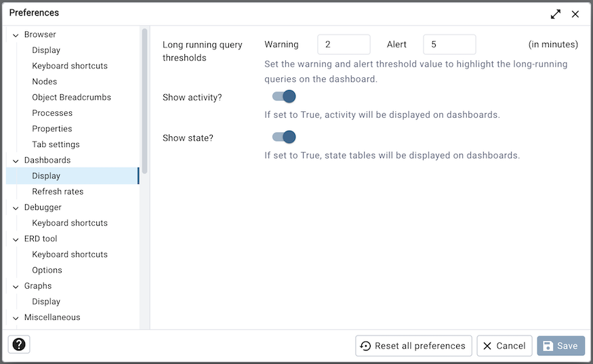Click the Warning threshold input field
The width and height of the screenshot is (593, 364).
pyautogui.click(x=344, y=45)
